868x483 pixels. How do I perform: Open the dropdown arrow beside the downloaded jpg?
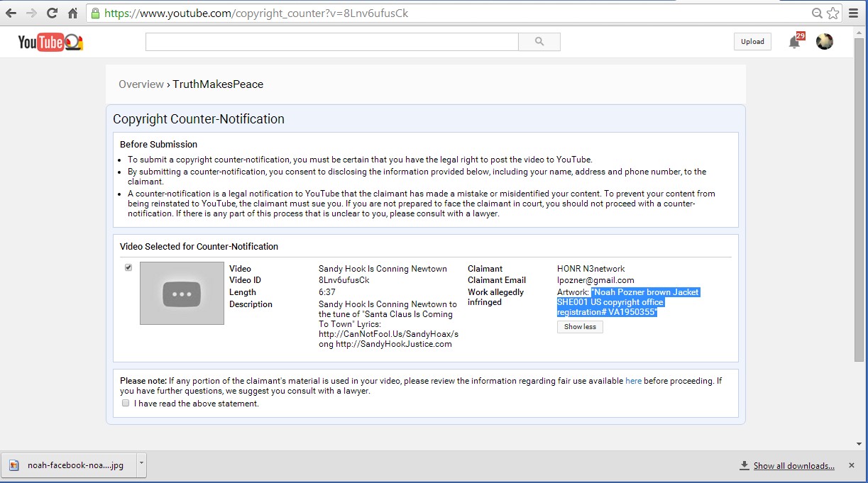point(141,465)
